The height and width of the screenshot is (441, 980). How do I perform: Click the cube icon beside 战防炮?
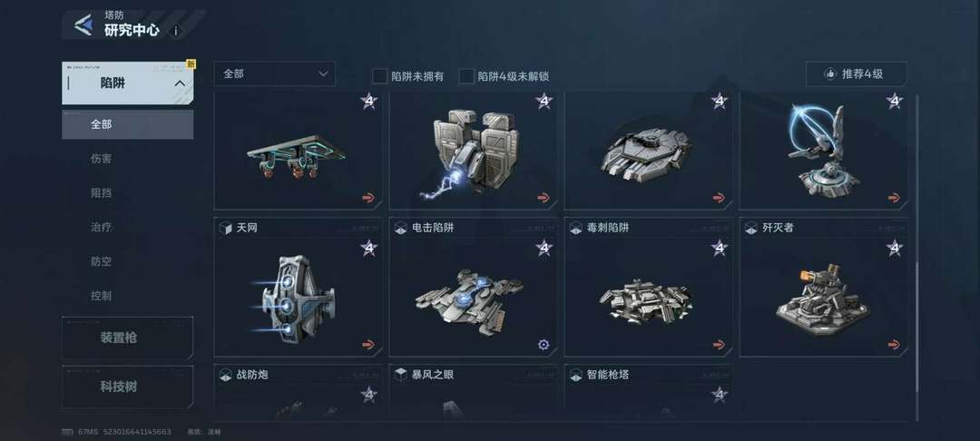226,375
